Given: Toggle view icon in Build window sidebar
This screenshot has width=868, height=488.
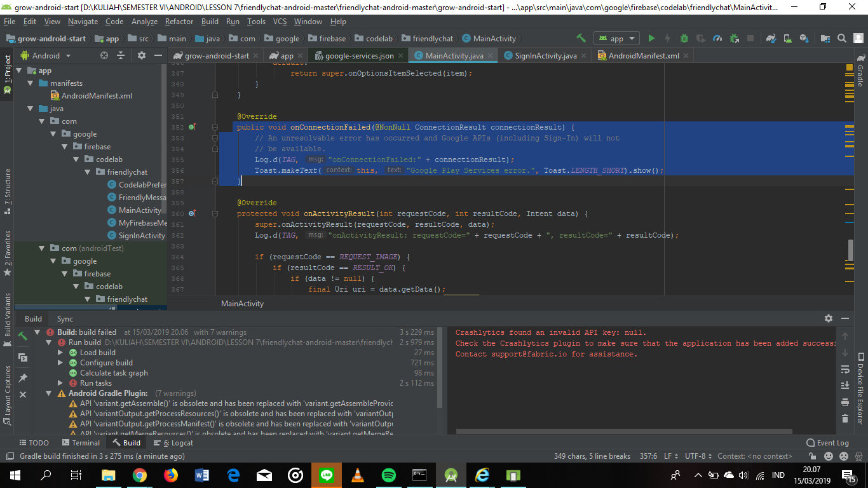Looking at the screenshot, I should tap(23, 358).
